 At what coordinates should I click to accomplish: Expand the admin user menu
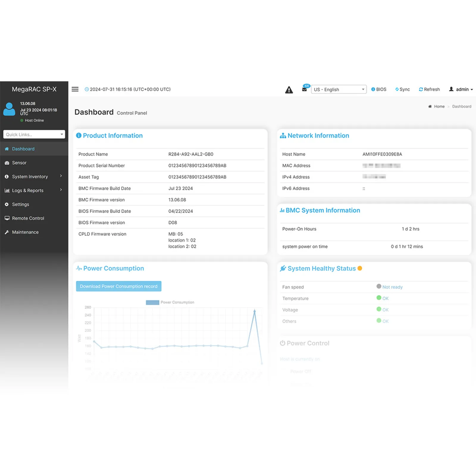click(461, 89)
